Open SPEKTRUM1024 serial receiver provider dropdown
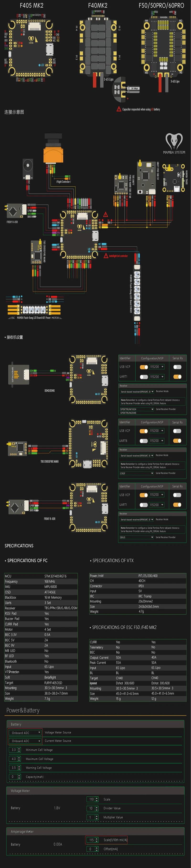The image size is (191, 868). pos(137,409)
